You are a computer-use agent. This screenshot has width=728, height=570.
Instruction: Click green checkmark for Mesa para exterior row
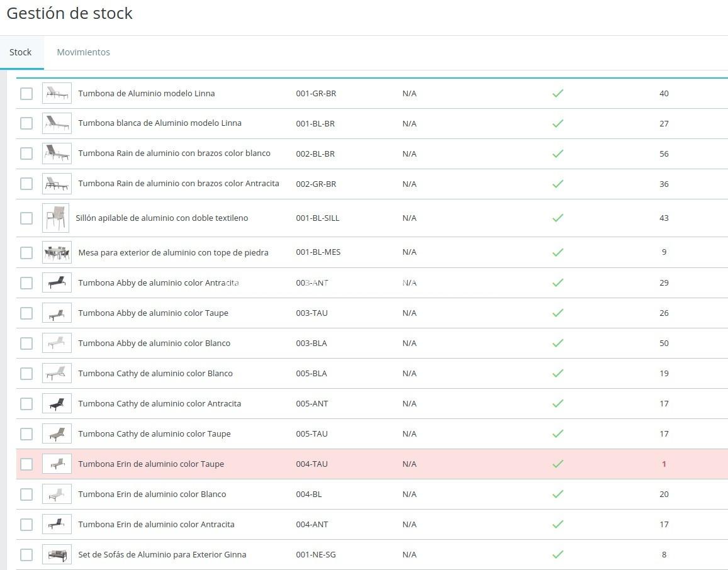(557, 252)
